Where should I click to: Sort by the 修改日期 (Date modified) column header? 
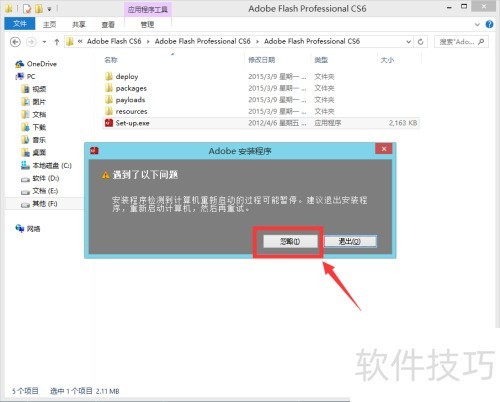(x=262, y=60)
